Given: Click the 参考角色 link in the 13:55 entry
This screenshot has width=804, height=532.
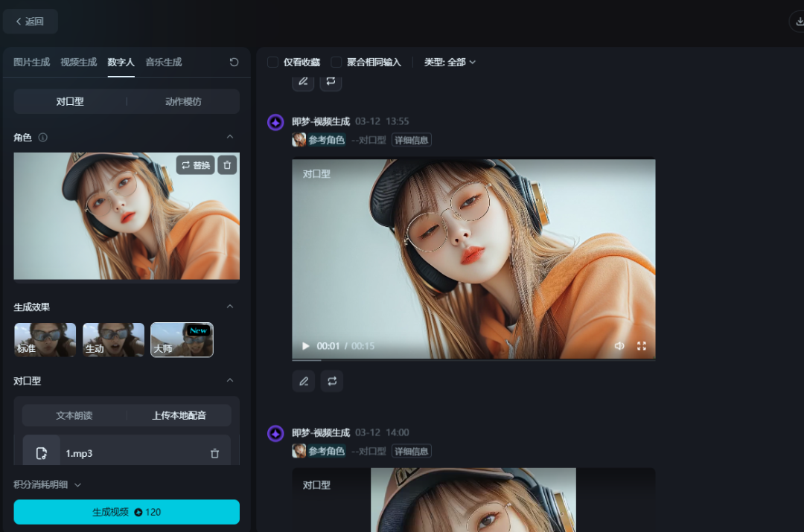Looking at the screenshot, I should pyautogui.click(x=327, y=140).
